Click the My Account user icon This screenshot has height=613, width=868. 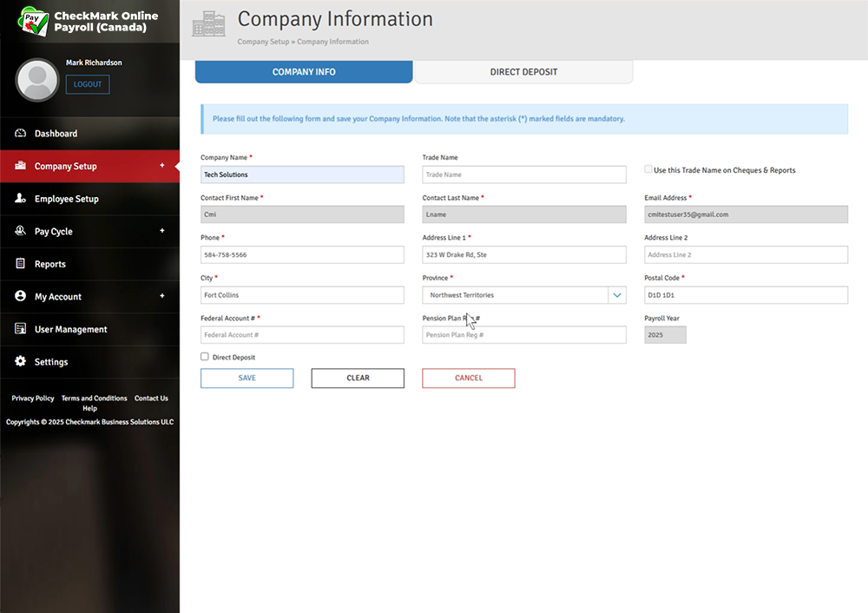20,296
